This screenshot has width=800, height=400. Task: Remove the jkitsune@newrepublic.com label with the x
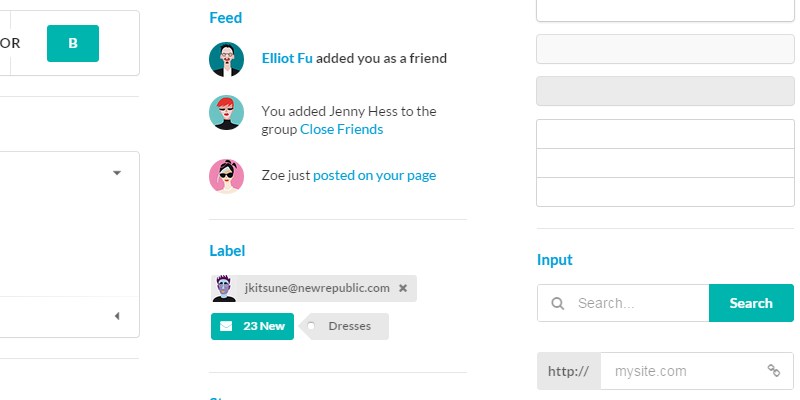click(403, 288)
